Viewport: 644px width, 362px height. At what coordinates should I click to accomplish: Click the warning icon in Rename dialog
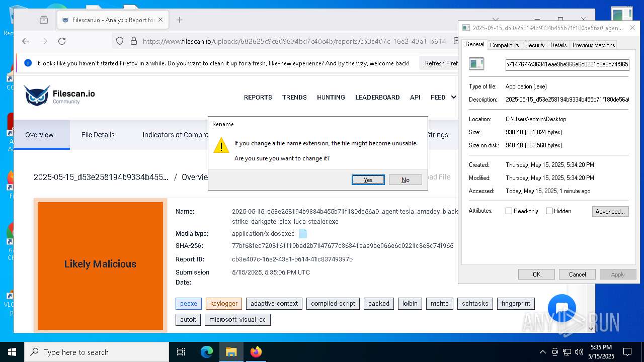(221, 146)
